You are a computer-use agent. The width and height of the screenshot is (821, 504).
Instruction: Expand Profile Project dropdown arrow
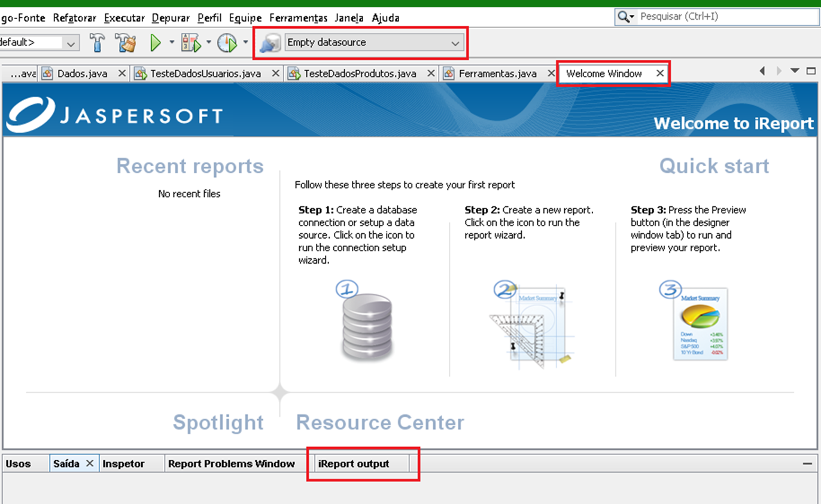tap(245, 42)
